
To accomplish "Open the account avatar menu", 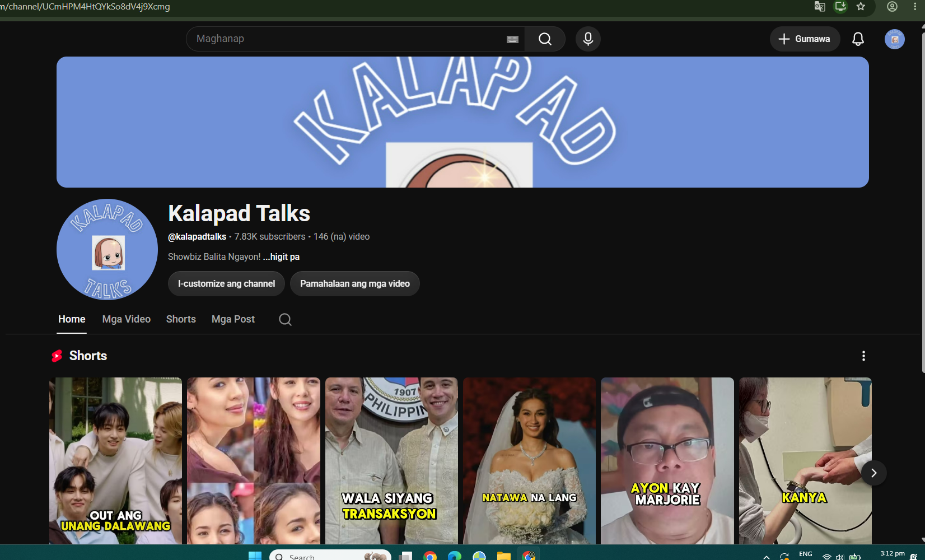I will pos(894,39).
